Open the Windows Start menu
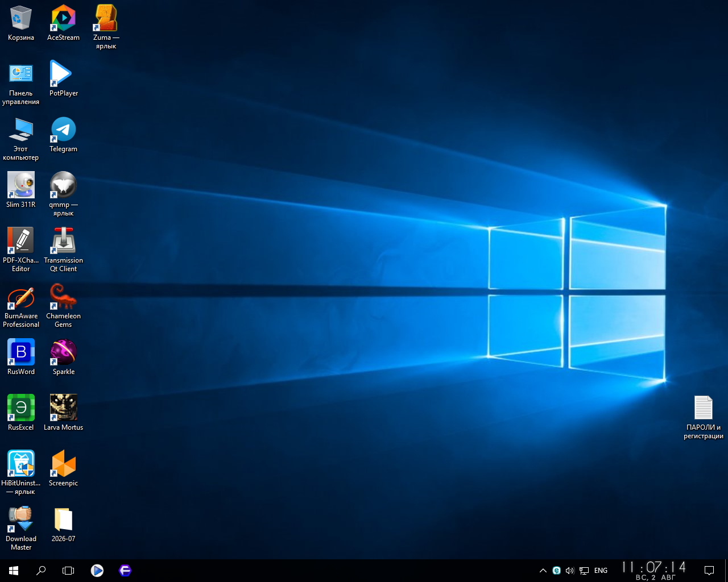 tap(14, 570)
